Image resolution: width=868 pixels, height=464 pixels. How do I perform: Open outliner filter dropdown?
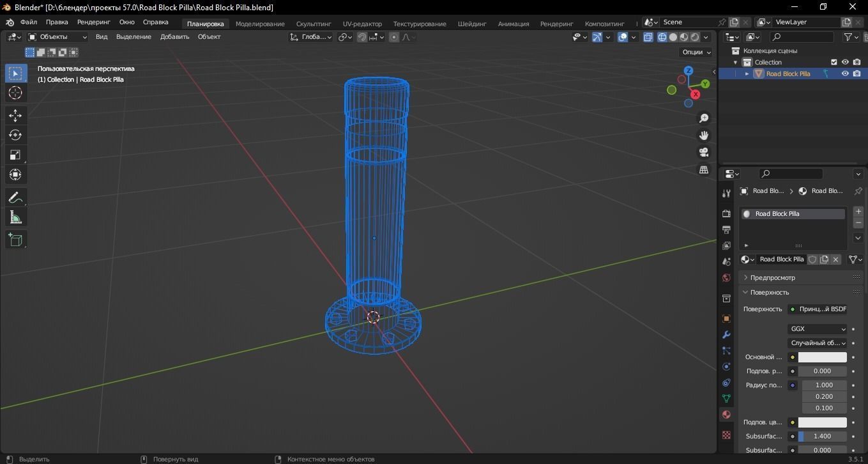[x=851, y=37]
